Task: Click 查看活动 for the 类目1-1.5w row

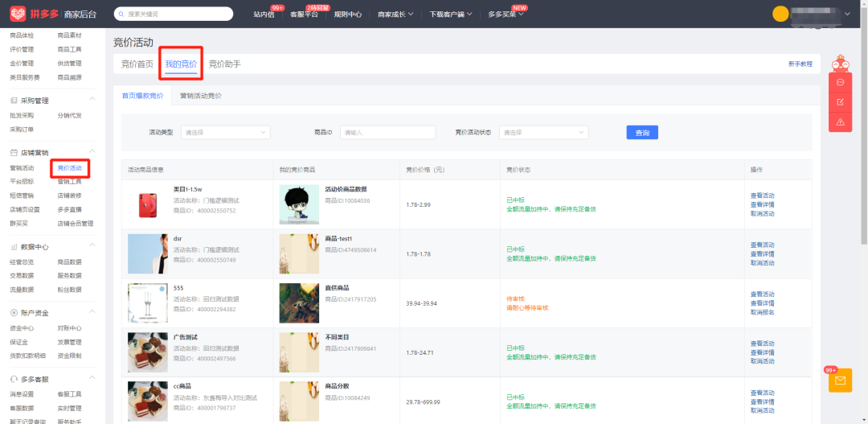Action: pyautogui.click(x=762, y=196)
